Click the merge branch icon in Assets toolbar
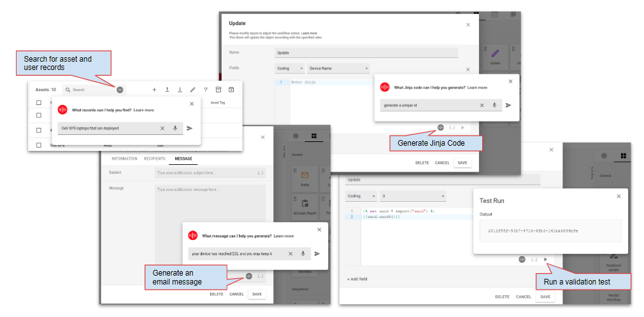Viewport: 644px width, 317px height. pos(206,90)
